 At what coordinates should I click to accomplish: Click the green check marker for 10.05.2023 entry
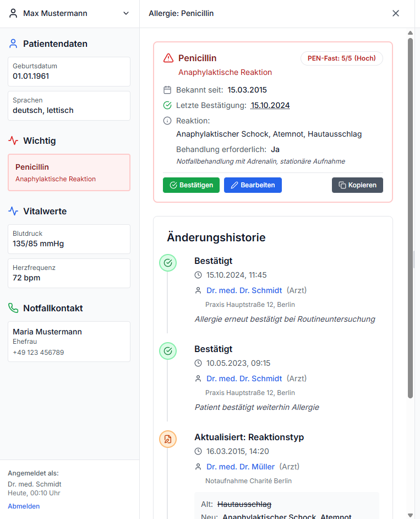tap(168, 351)
